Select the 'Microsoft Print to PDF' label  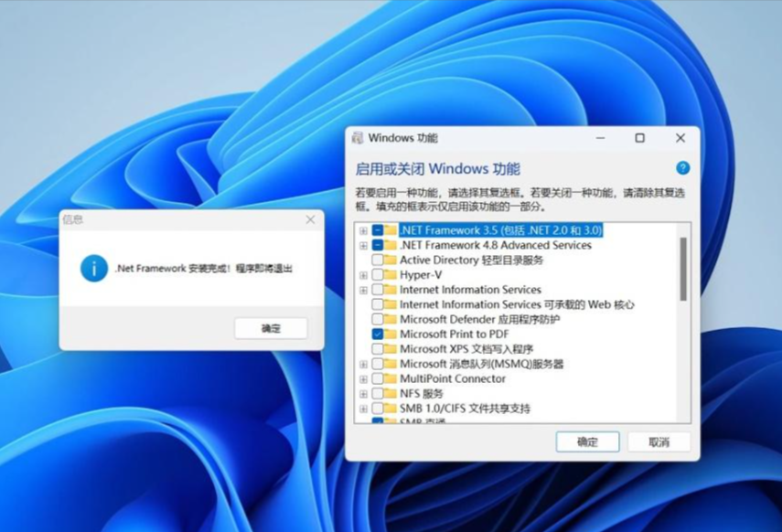pyautogui.click(x=455, y=334)
